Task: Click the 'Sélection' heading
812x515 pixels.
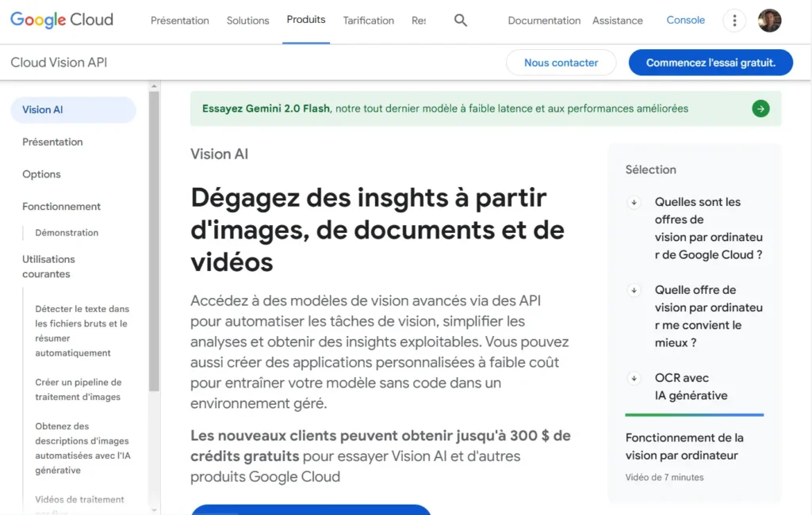Action: click(x=650, y=170)
